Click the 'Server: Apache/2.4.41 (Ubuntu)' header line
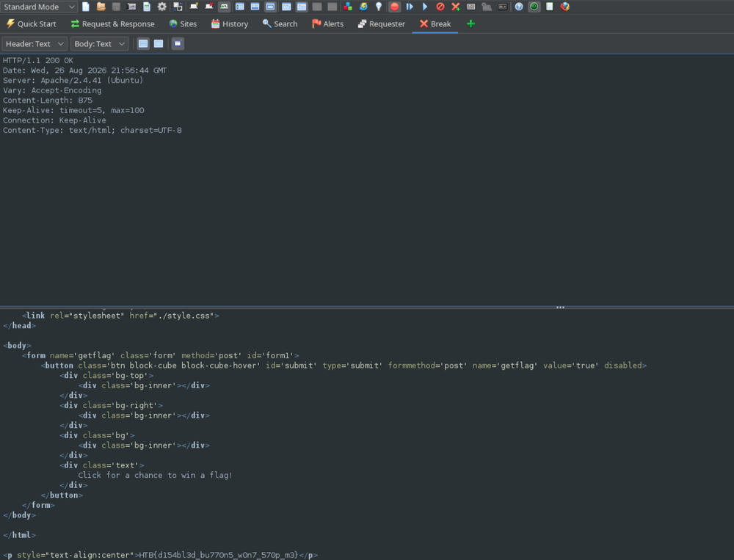Image resolution: width=734 pixels, height=560 pixels. [x=73, y=81]
